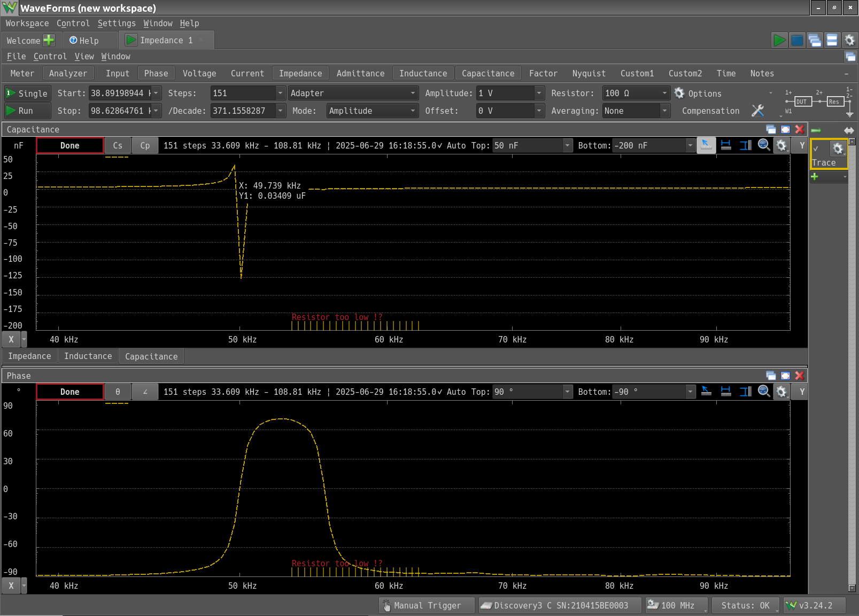Open the gear settings in Phase plot toolbar
Viewport: 859px width, 616px height.
point(781,392)
